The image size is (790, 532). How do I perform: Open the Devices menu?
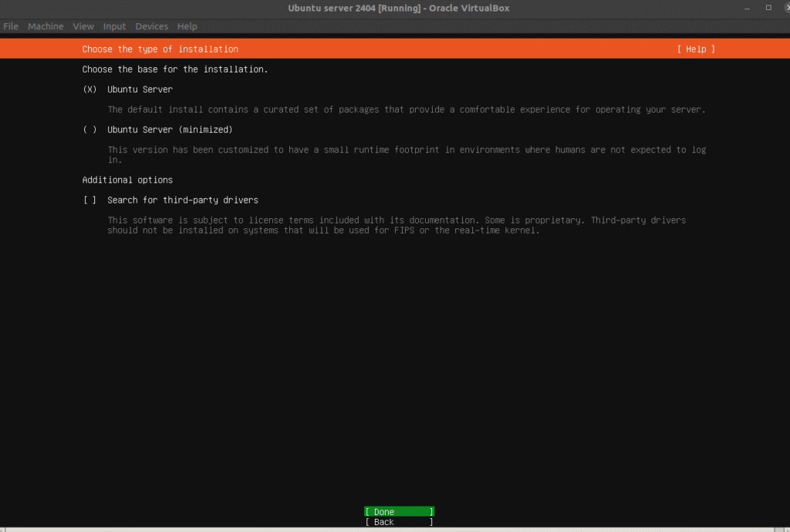point(151,26)
